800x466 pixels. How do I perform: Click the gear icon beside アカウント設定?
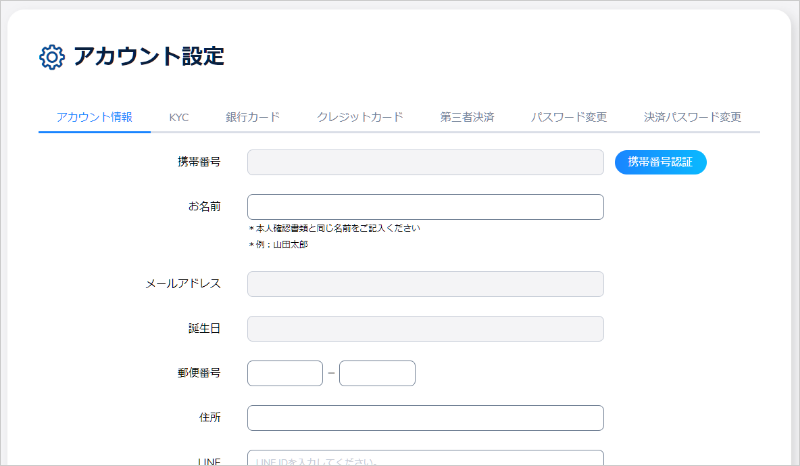(51, 57)
